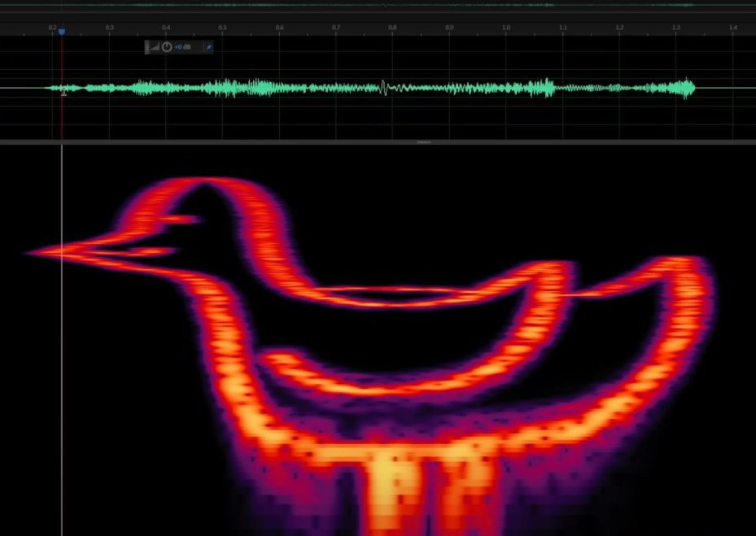Click the overview navigator strip at top
This screenshot has height=536, width=756.
378,6
